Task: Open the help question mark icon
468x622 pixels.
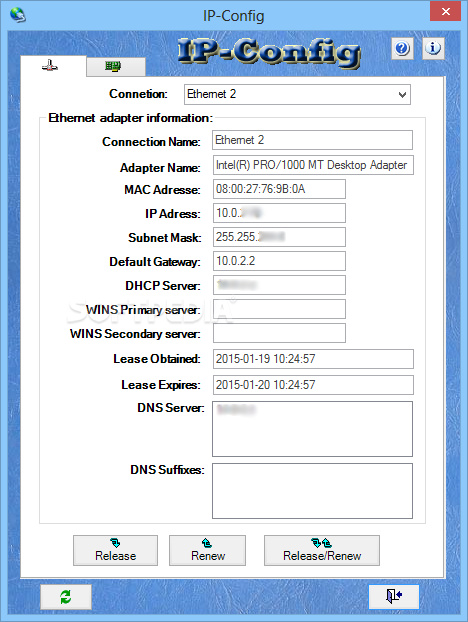Action: [x=403, y=48]
